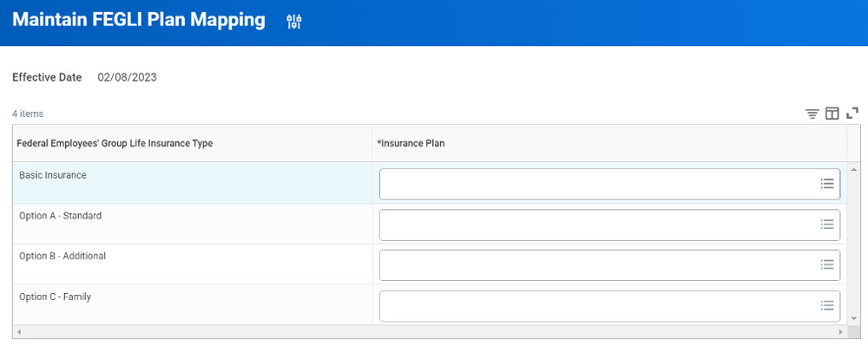Open prompt list for Option A - Standard
This screenshot has height=346, width=868.
click(827, 224)
